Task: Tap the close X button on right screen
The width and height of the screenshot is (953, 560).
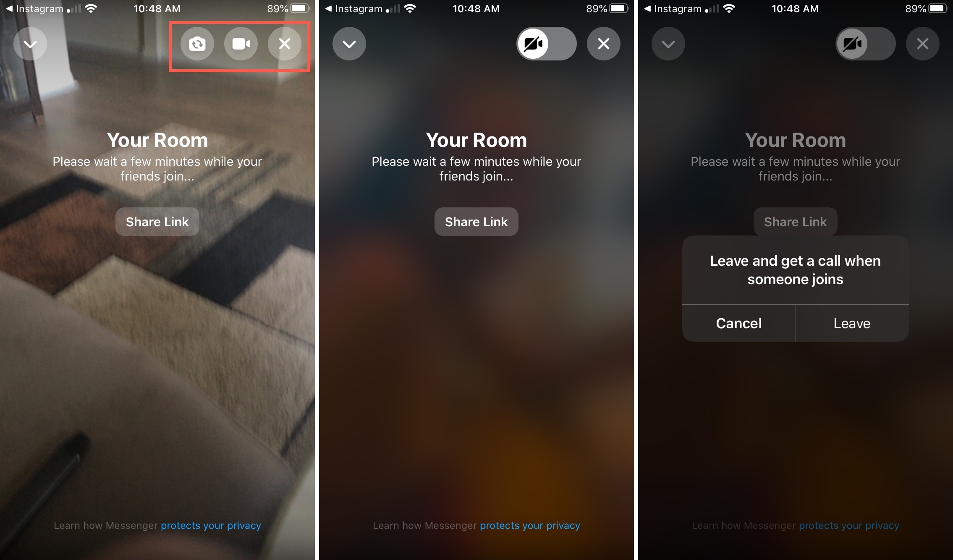Action: (923, 43)
